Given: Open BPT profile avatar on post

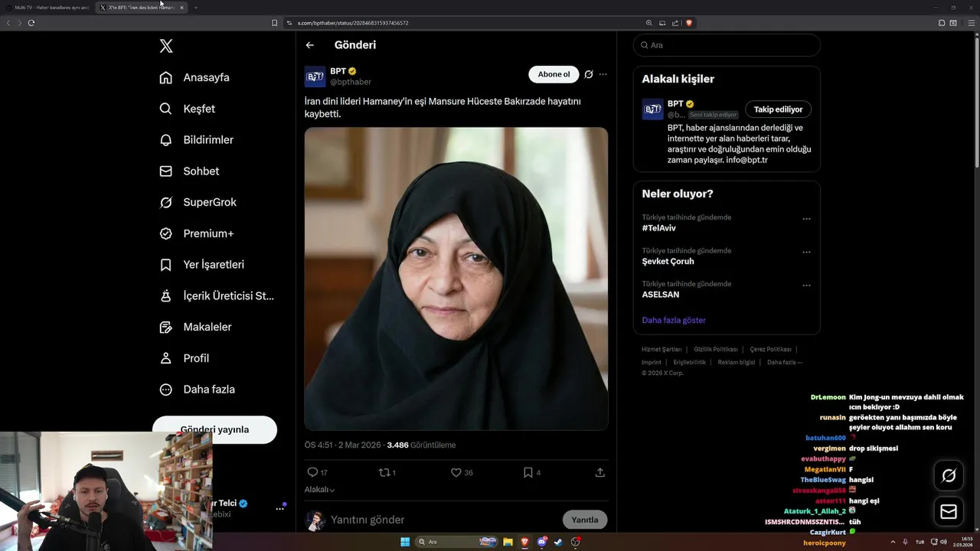Looking at the screenshot, I should coord(315,77).
